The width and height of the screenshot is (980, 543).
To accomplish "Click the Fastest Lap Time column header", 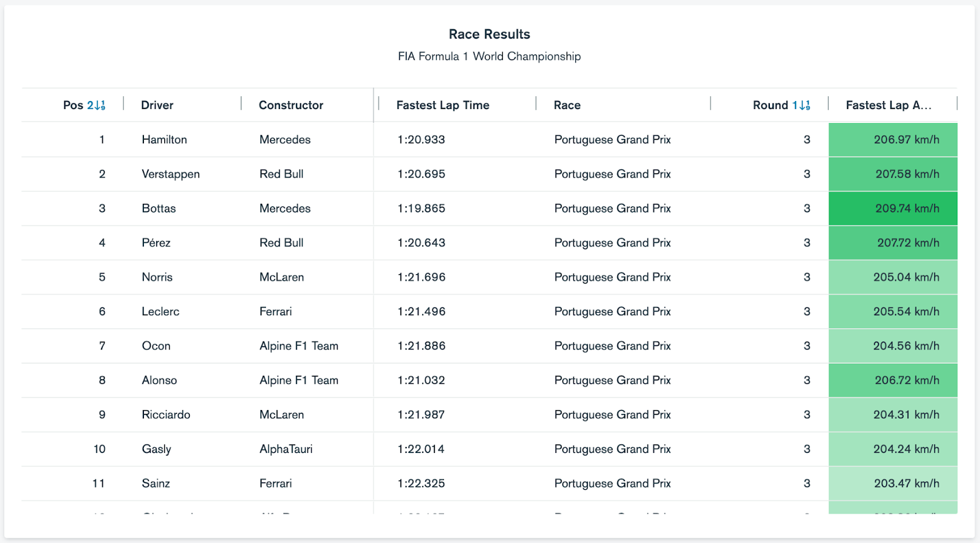I will 442,105.
